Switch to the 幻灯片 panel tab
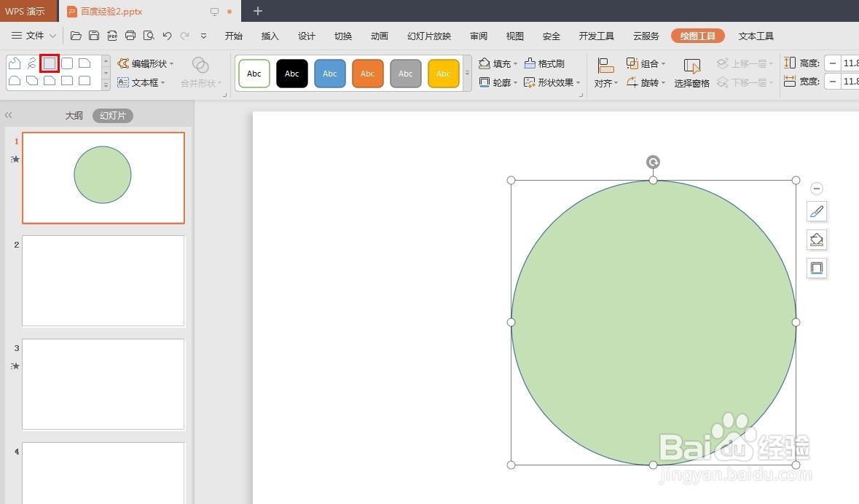859x504 pixels. 113,116
